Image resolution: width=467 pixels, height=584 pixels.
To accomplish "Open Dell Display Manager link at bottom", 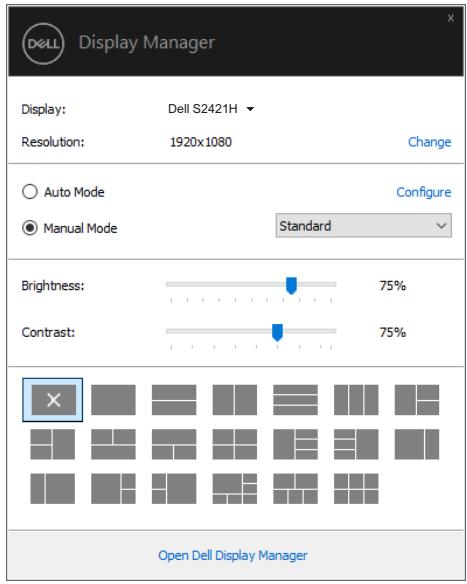I will [x=233, y=555].
